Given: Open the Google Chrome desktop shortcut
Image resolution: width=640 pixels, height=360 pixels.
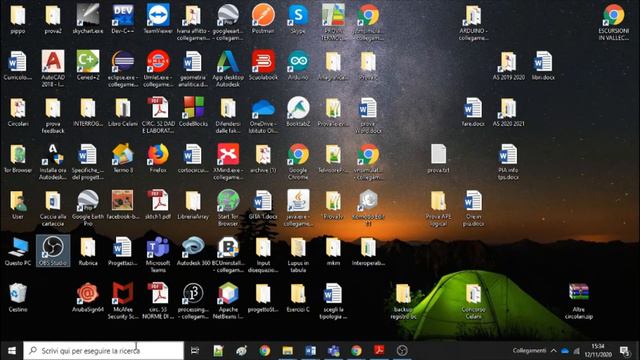Looking at the screenshot, I should point(298,162).
